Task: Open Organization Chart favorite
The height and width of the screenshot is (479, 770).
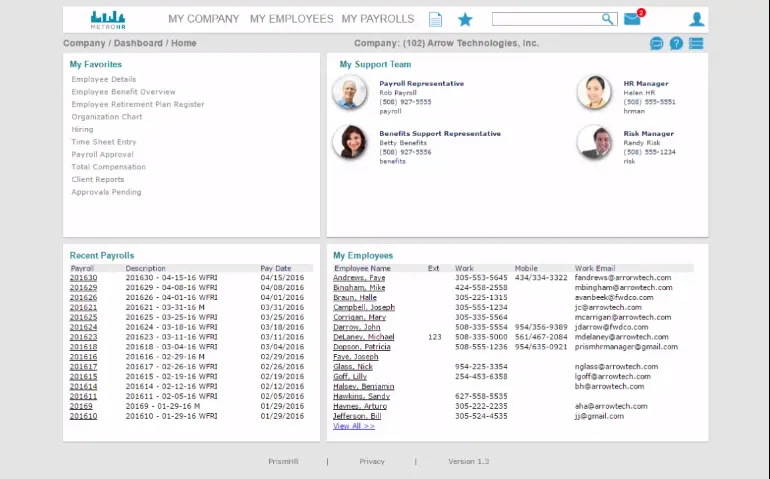Action: coord(107,117)
